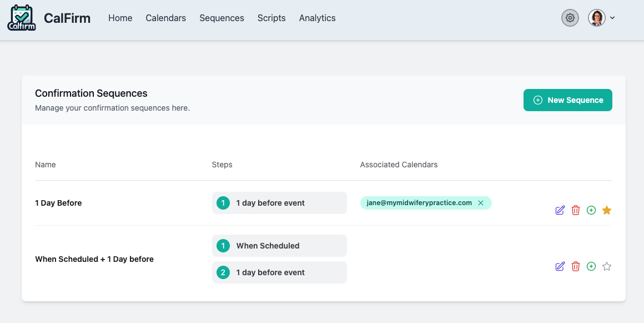Image resolution: width=644 pixels, height=323 pixels.
Task: Click the jane@mymidwiferypractice.com calendar text
Action: pyautogui.click(x=419, y=203)
